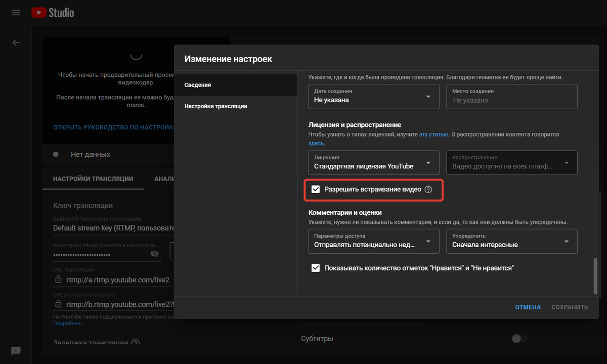
Task: Click the YouTube Studio logo
Action: coord(53,13)
